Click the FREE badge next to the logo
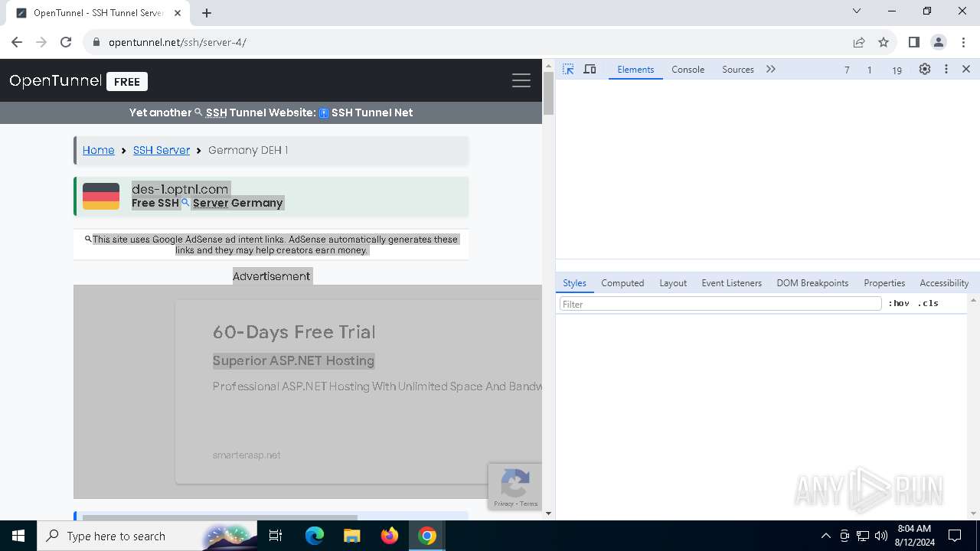Viewport: 980px width, 551px height. pos(127,81)
